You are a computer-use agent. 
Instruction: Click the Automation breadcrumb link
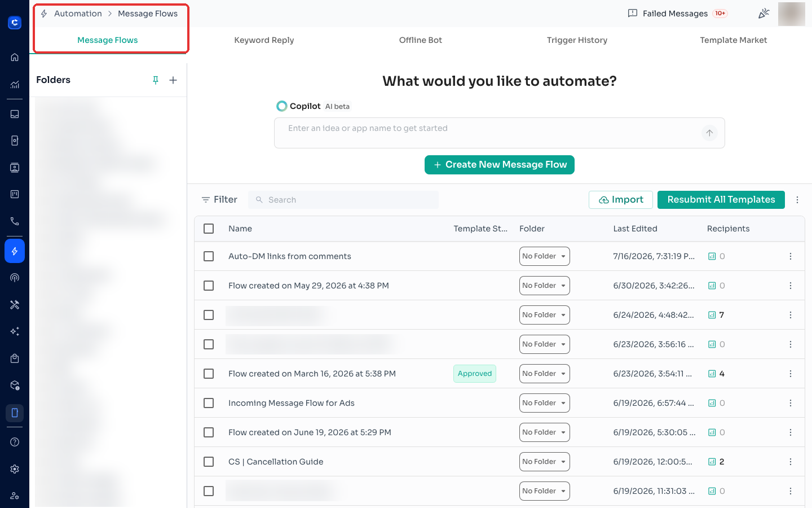click(78, 14)
